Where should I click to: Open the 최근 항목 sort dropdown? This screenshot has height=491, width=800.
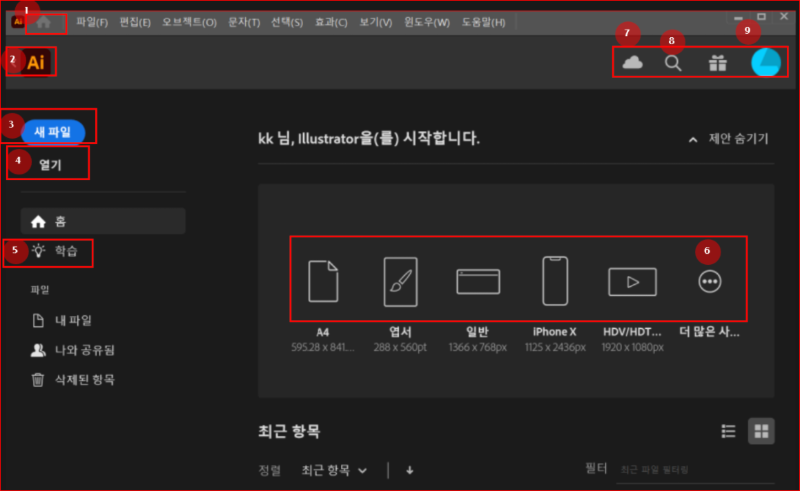click(x=334, y=470)
